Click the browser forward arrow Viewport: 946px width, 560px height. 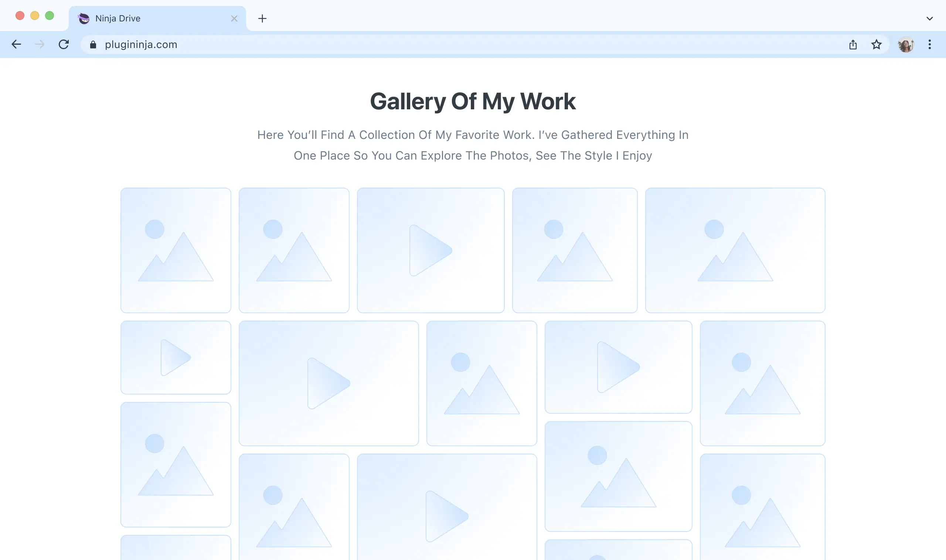tap(40, 45)
